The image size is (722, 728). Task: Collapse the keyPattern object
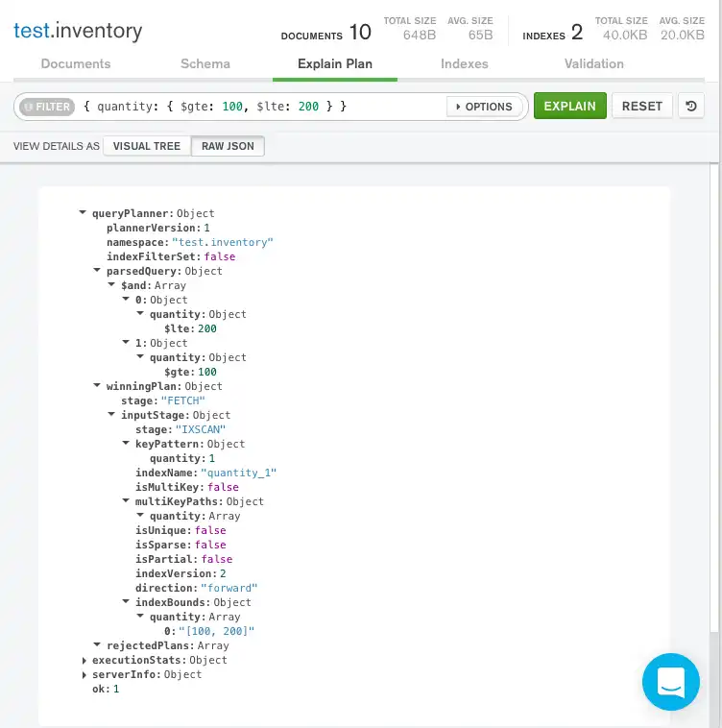(x=126, y=444)
